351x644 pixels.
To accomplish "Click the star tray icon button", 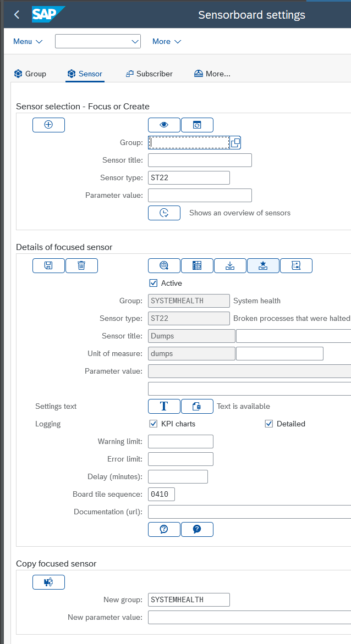I will pos(263,265).
